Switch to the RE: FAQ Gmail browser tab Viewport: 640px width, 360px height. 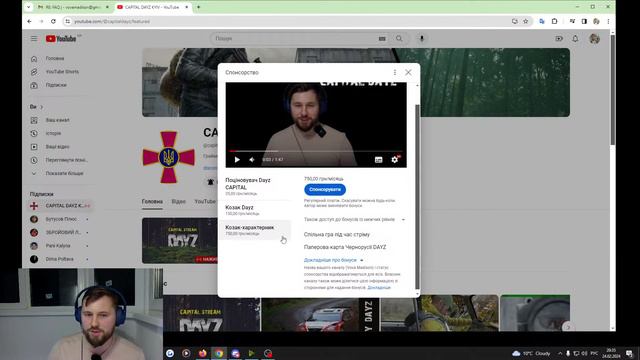click(x=70, y=7)
